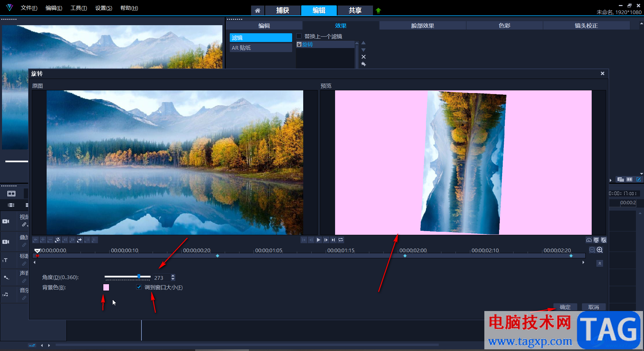The image size is (644, 351).
Task: Click the voice track microphone icon
Action: [x=6, y=277]
